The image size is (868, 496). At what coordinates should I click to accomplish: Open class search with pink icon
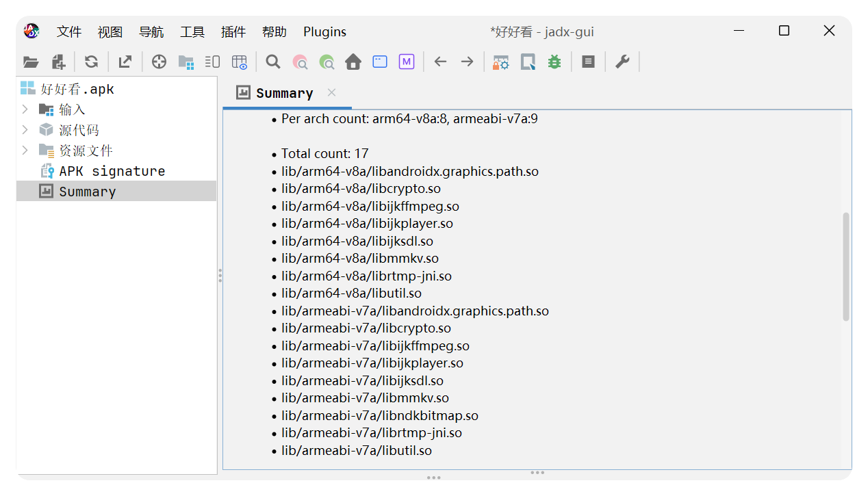tap(300, 62)
